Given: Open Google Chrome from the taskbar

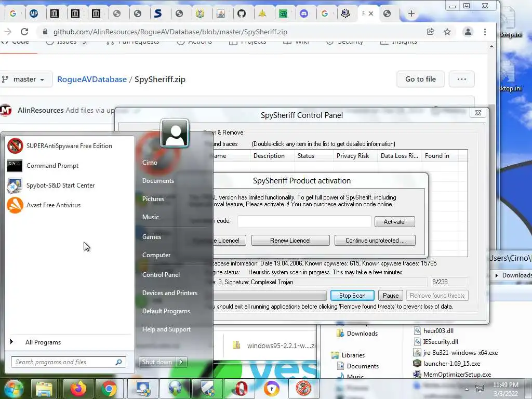Looking at the screenshot, I should [109, 389].
